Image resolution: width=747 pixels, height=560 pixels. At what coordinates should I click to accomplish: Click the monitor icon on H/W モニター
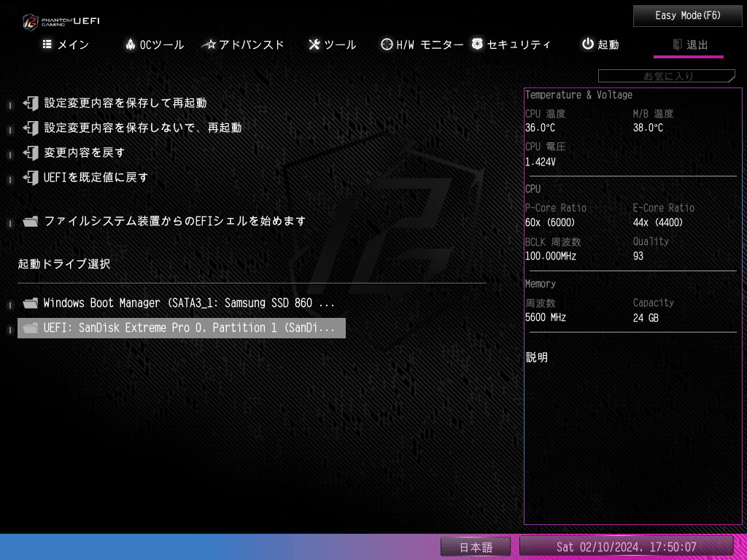[387, 44]
